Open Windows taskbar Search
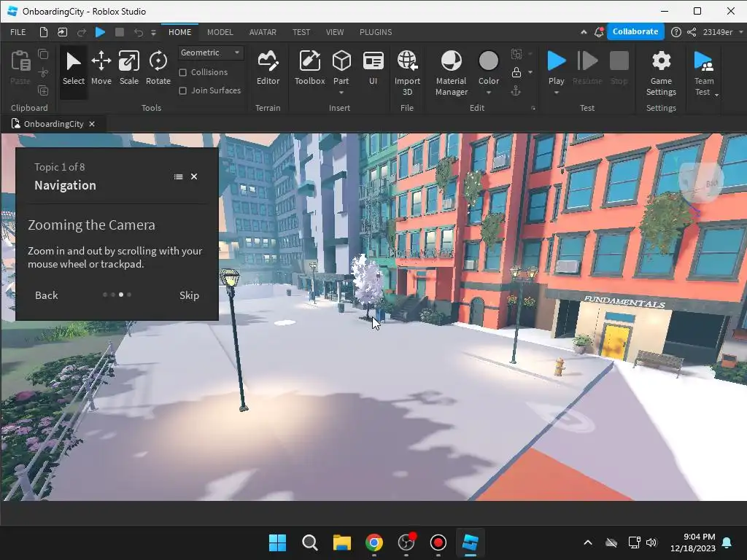The width and height of the screenshot is (747, 560). (309, 542)
